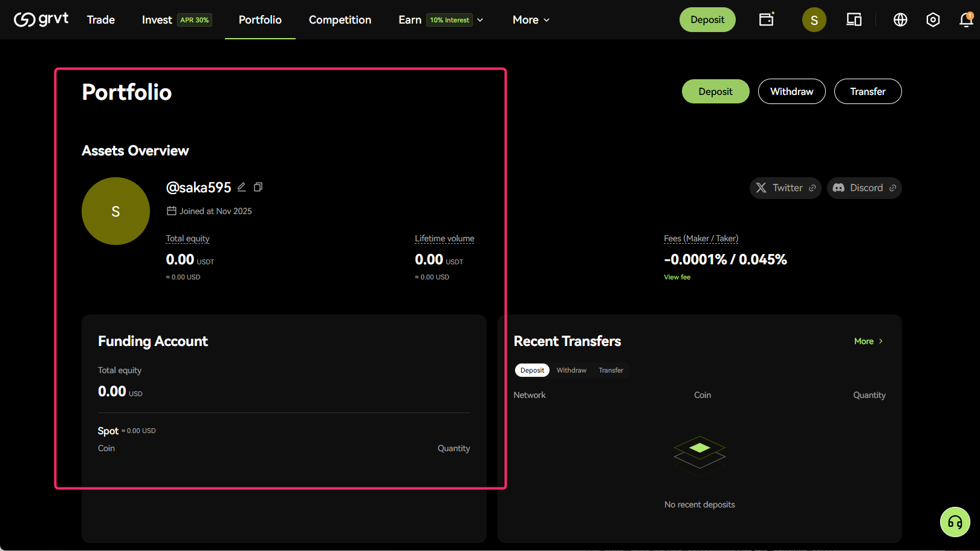Open notifications bell
This screenshot has height=551, width=980.
click(965, 20)
